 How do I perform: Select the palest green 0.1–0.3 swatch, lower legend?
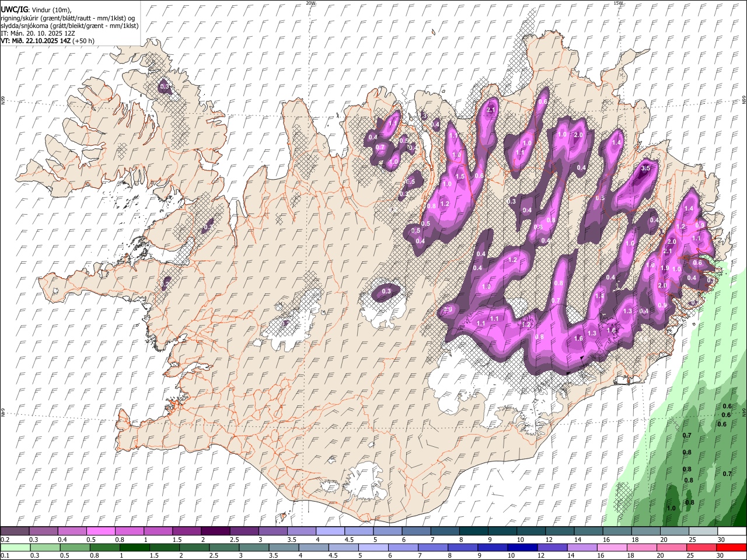click(x=15, y=547)
